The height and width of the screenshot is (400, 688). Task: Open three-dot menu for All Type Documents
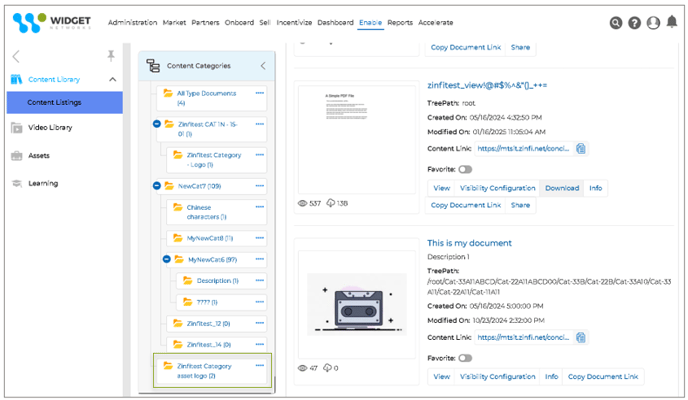(259, 93)
